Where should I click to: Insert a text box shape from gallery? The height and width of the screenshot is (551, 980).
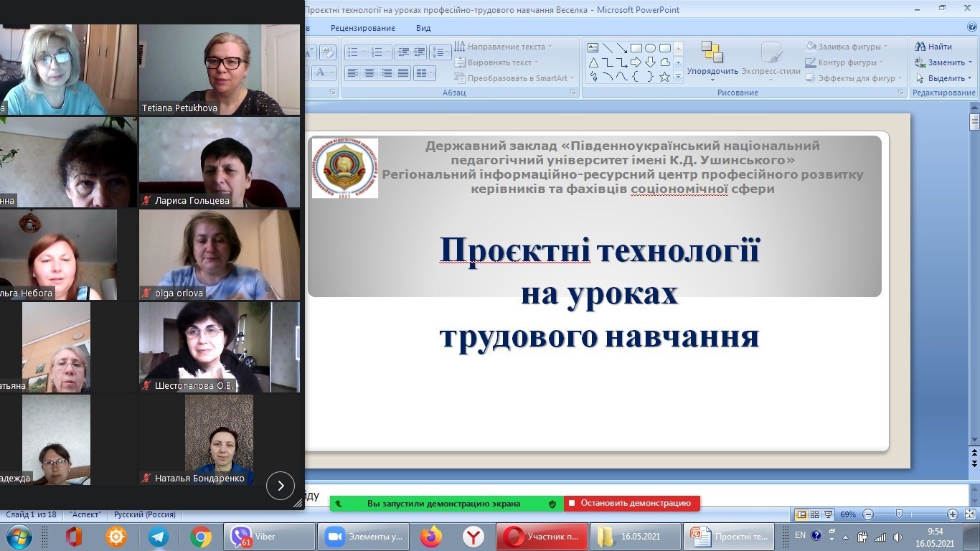coord(593,48)
